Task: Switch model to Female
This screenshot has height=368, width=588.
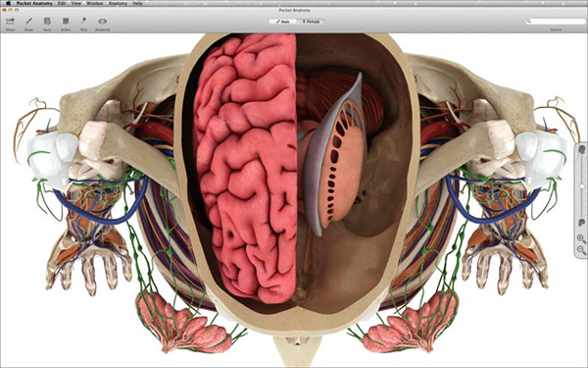Action: [x=311, y=22]
